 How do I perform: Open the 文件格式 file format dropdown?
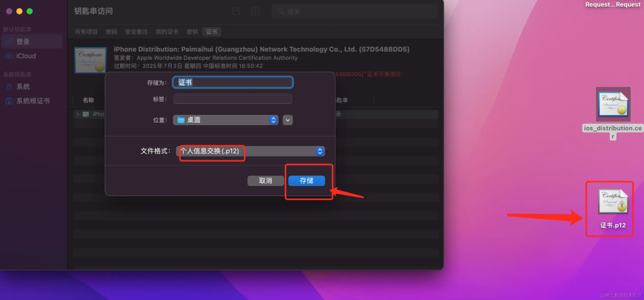point(250,151)
